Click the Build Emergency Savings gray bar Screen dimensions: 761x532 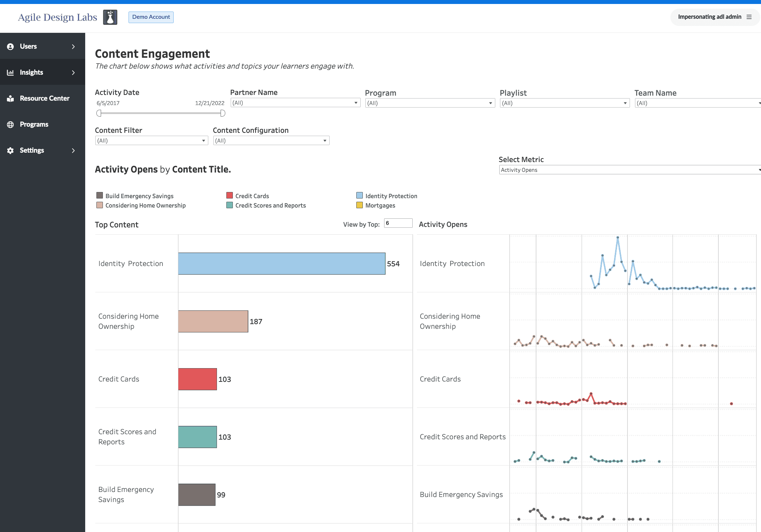point(197,495)
